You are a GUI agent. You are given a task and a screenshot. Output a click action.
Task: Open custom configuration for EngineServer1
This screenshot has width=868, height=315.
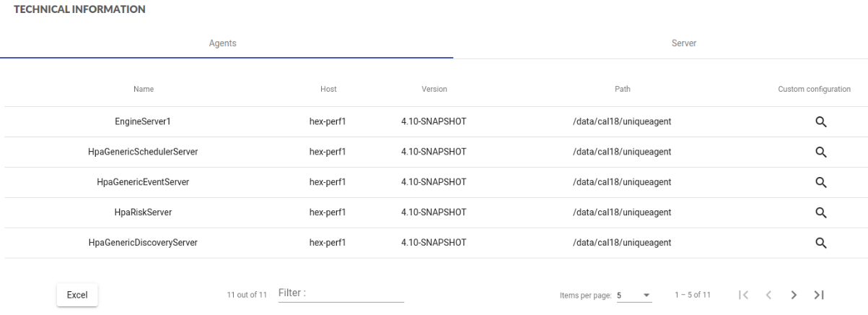820,121
